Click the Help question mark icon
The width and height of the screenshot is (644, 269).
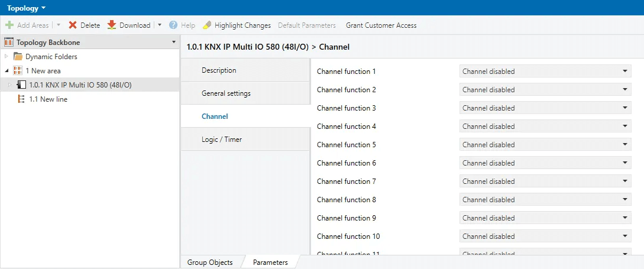tap(173, 25)
